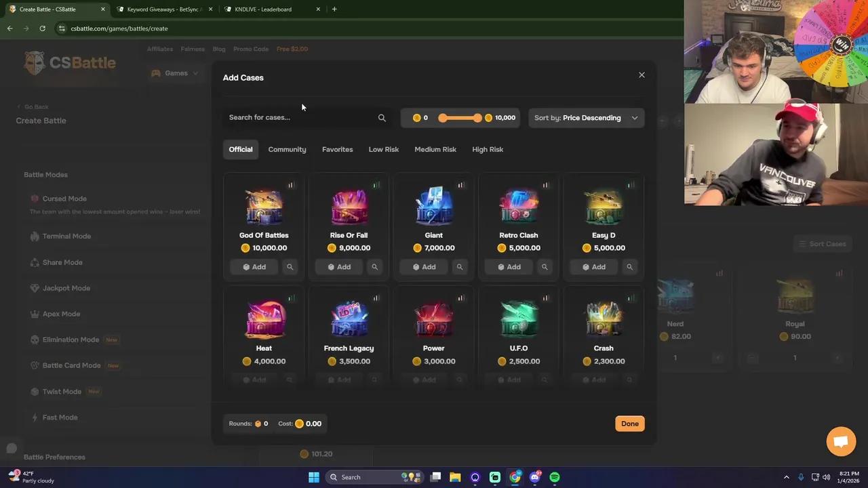The image size is (868, 488).
Task: Open the Sort by Price Descending dropdown
Action: pos(586,117)
